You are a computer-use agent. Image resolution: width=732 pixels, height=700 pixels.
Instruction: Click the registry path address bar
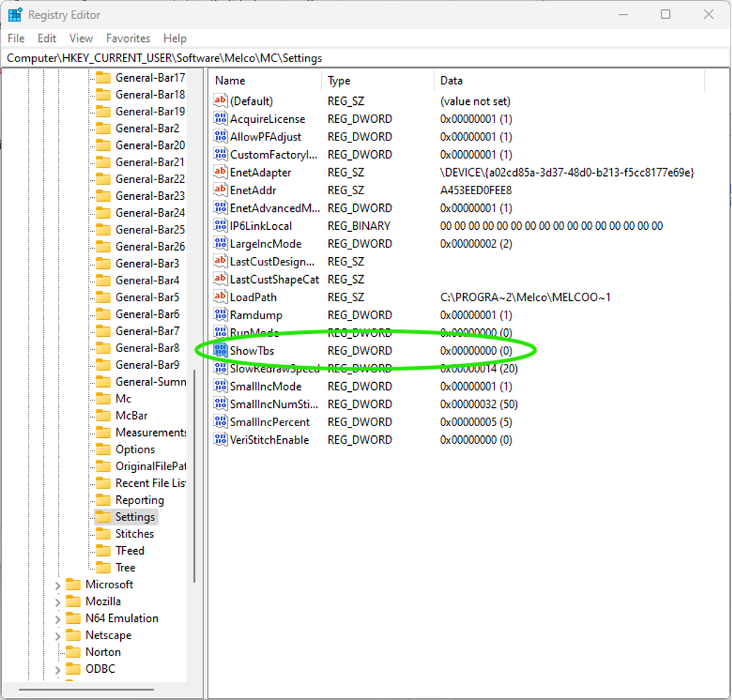point(366,58)
